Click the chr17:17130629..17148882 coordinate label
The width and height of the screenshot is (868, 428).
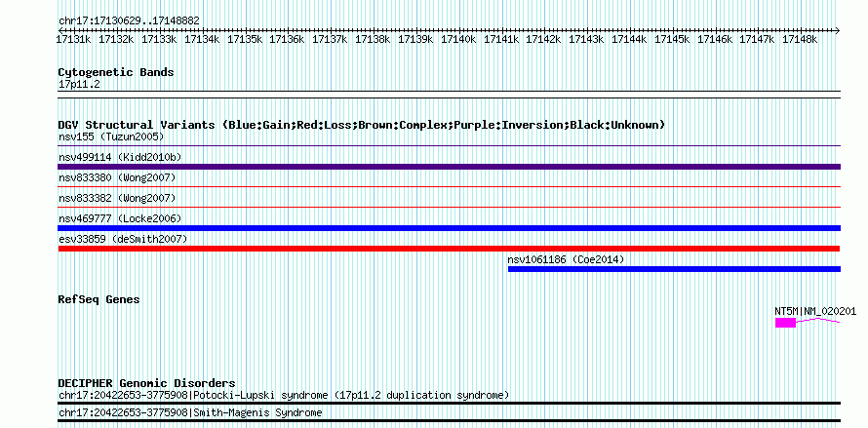(x=129, y=20)
